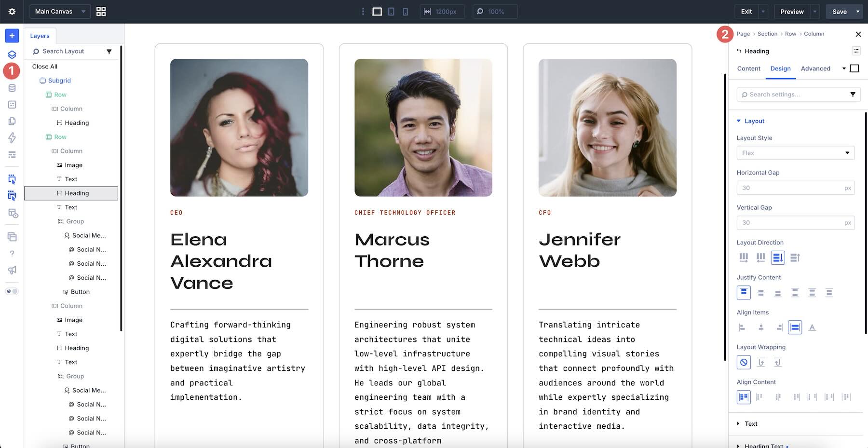
Task: Click the megaphone icon in the sidebar
Action: tap(12, 270)
